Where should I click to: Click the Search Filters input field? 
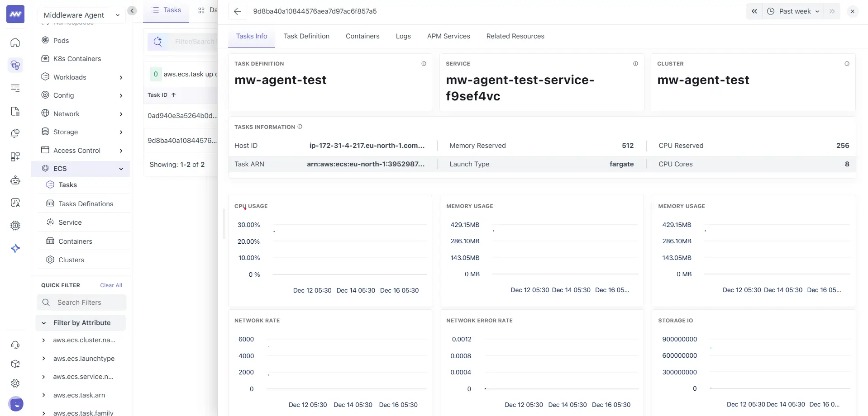(x=81, y=303)
